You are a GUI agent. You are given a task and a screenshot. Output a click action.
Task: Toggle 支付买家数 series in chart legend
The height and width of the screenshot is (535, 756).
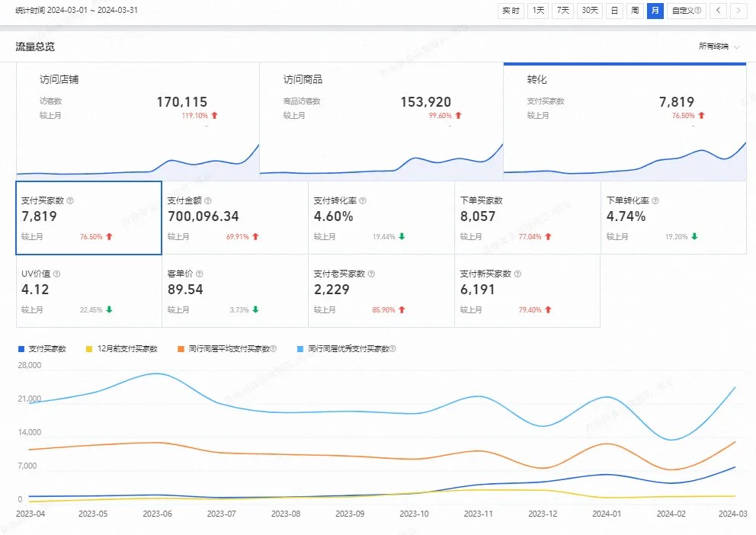[47, 349]
